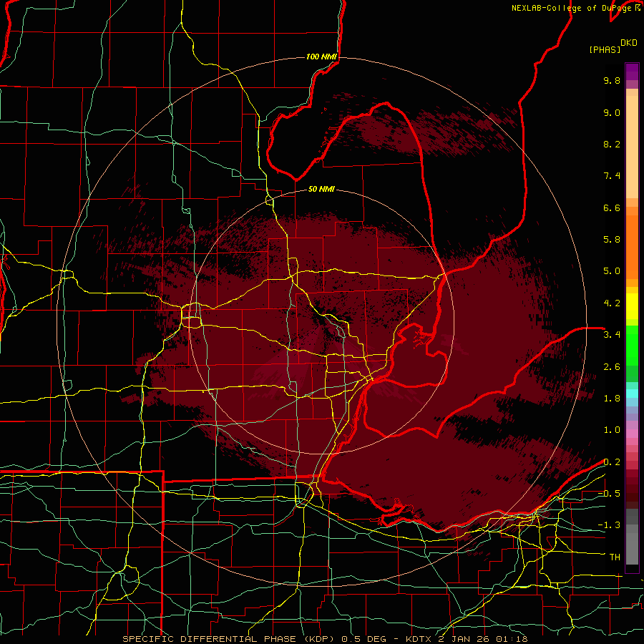Image resolution: width=644 pixels, height=644 pixels.
Task: Click the 0.2 scale value
Action: point(612,462)
